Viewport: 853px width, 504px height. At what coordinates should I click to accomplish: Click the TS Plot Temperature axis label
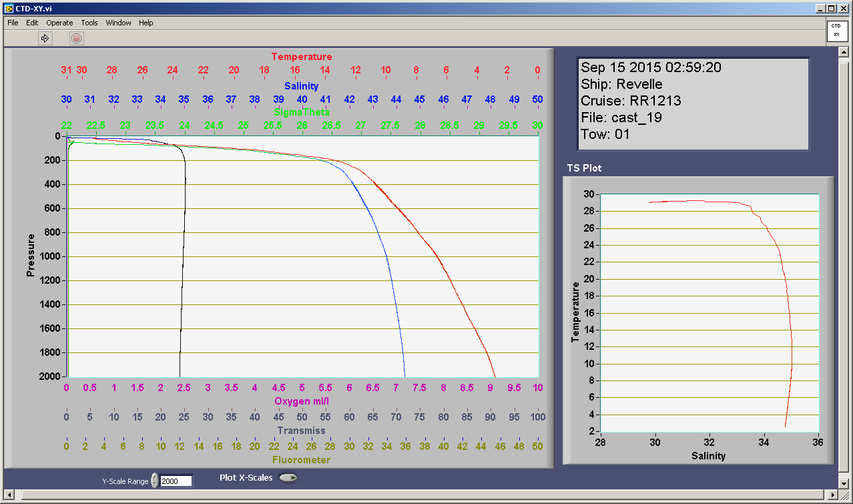coord(575,312)
